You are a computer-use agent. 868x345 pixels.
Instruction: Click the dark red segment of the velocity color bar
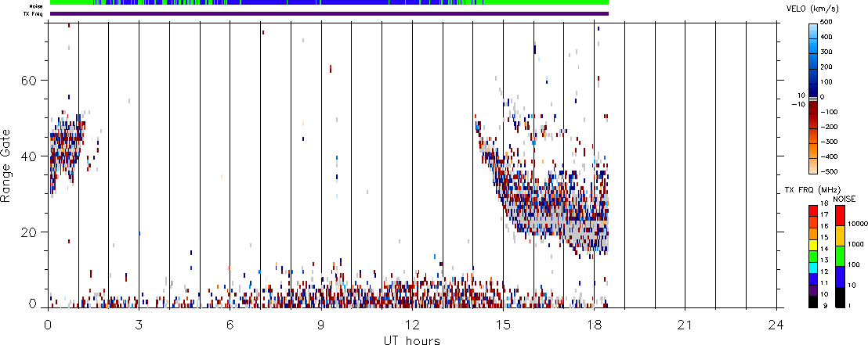point(814,108)
